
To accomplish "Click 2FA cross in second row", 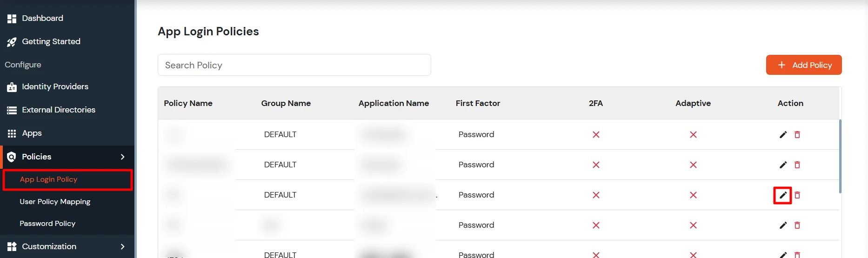I will (x=596, y=165).
